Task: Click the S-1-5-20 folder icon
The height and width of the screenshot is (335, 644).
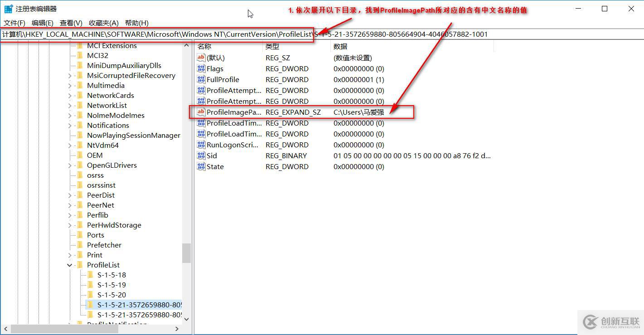Action: pos(90,295)
